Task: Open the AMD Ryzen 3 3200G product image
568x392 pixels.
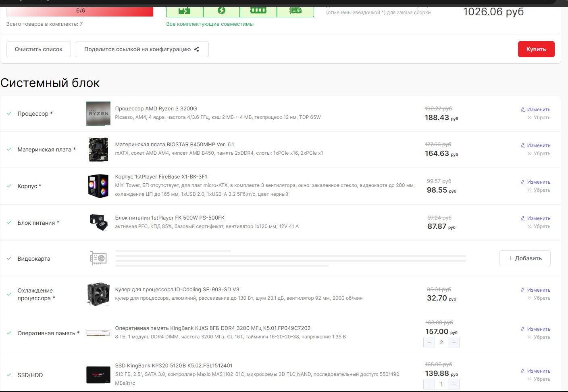Action: 98,114
